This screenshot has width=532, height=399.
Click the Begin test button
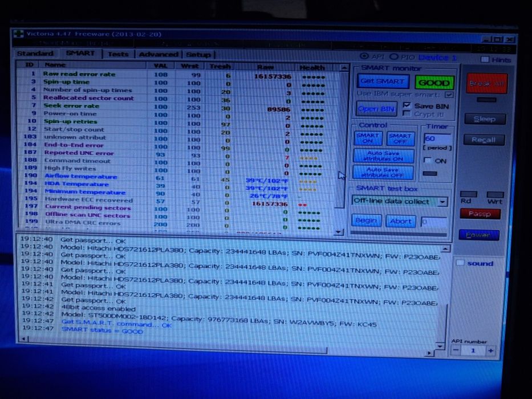[367, 221]
